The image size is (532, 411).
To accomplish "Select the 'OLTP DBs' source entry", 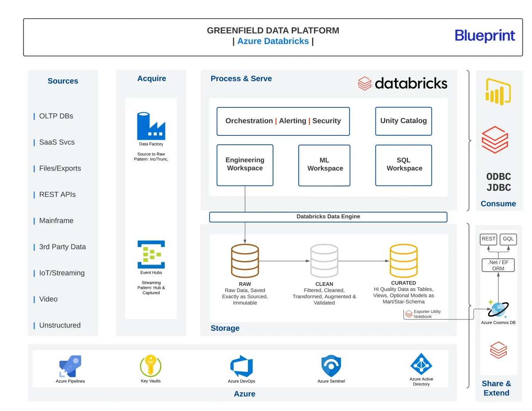I will (56, 116).
